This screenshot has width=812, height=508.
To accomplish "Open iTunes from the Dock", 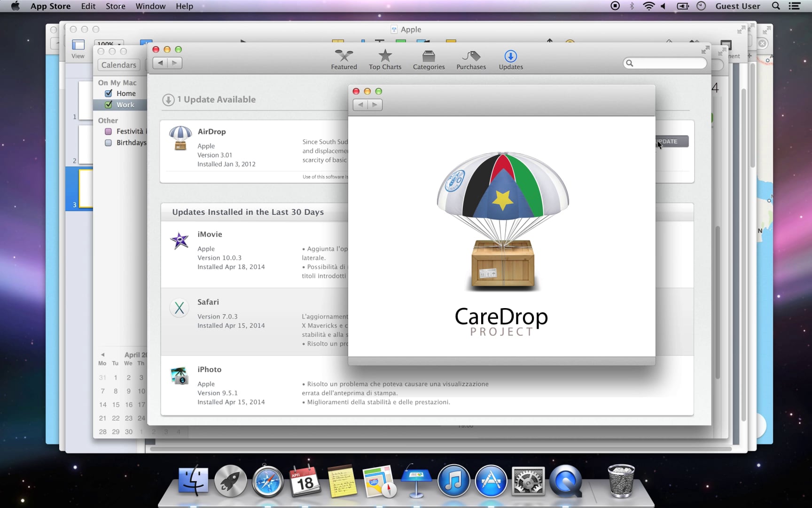I will (x=453, y=481).
